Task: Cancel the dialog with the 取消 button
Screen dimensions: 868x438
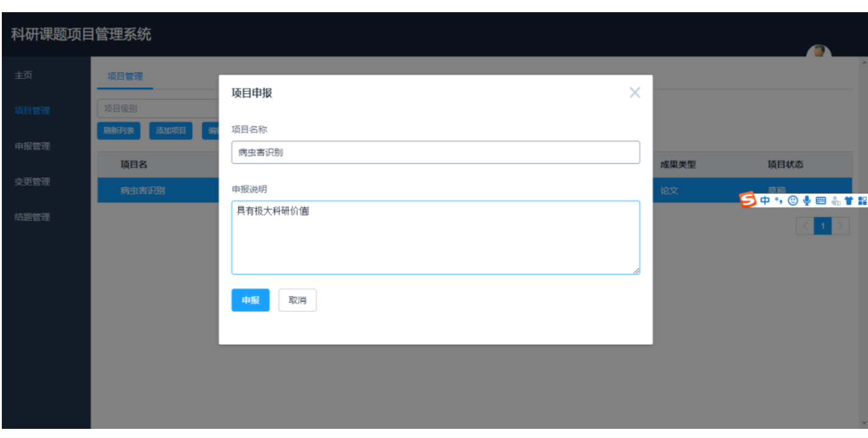Action: pyautogui.click(x=297, y=300)
